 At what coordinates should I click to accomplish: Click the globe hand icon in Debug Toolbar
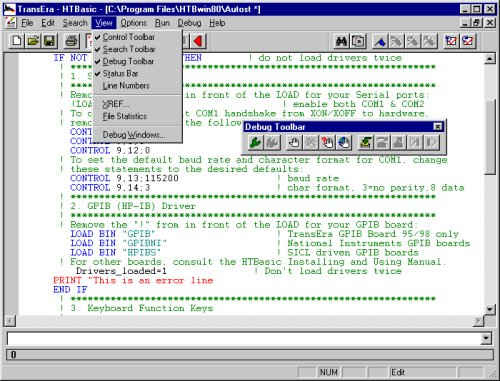coord(344,142)
